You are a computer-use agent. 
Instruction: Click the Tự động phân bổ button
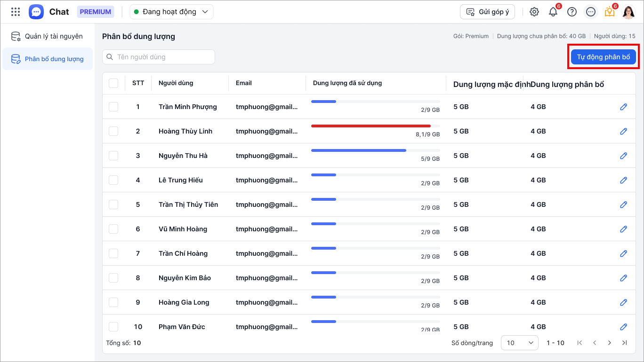(x=603, y=57)
